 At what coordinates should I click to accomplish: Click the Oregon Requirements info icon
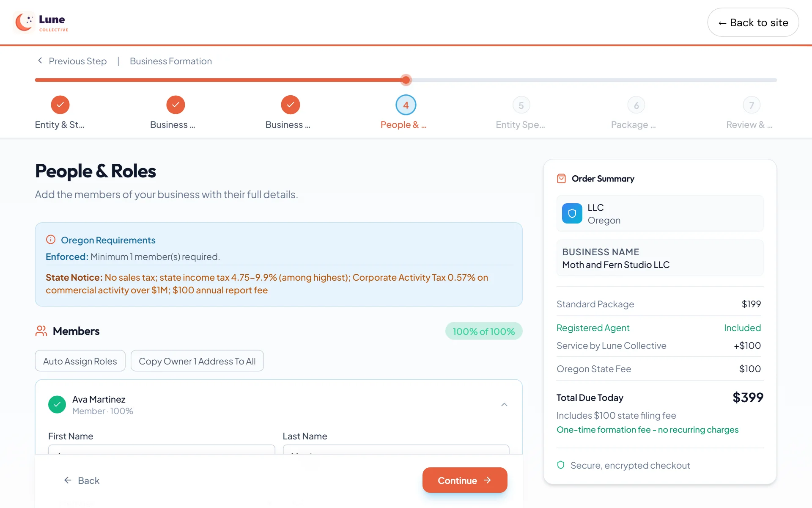point(51,240)
